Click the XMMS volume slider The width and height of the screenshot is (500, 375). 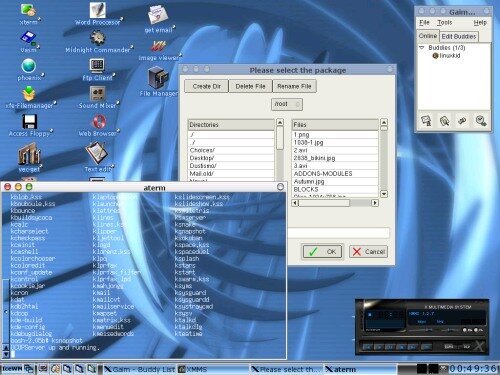[x=420, y=330]
